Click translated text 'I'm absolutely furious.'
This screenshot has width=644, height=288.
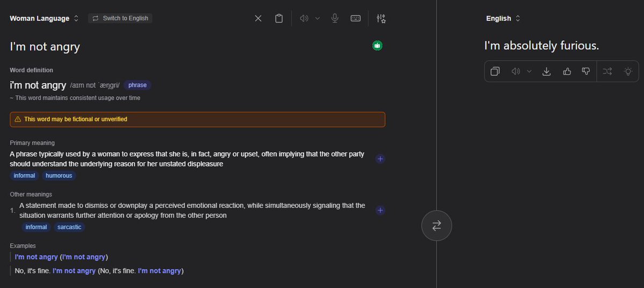point(542,46)
